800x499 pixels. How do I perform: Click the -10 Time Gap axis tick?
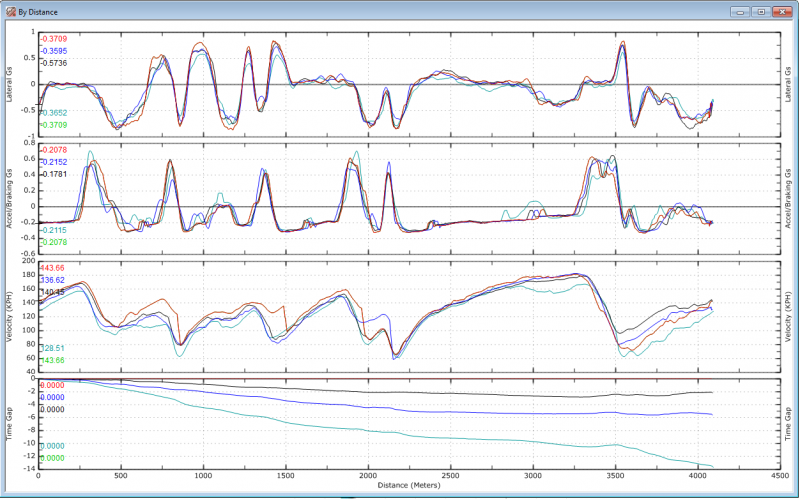tap(29, 443)
